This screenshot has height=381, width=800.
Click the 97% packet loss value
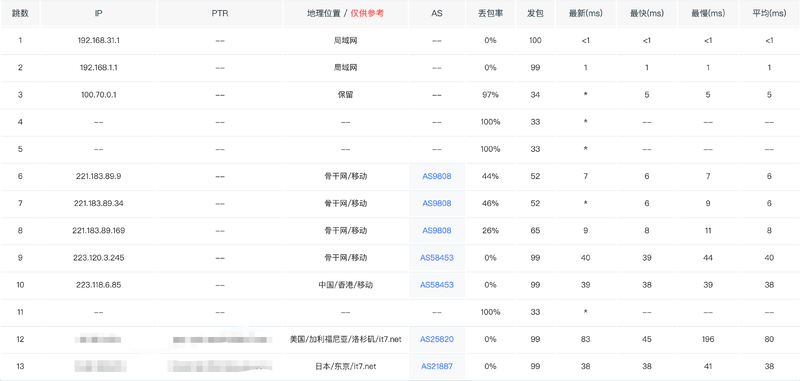pos(490,95)
